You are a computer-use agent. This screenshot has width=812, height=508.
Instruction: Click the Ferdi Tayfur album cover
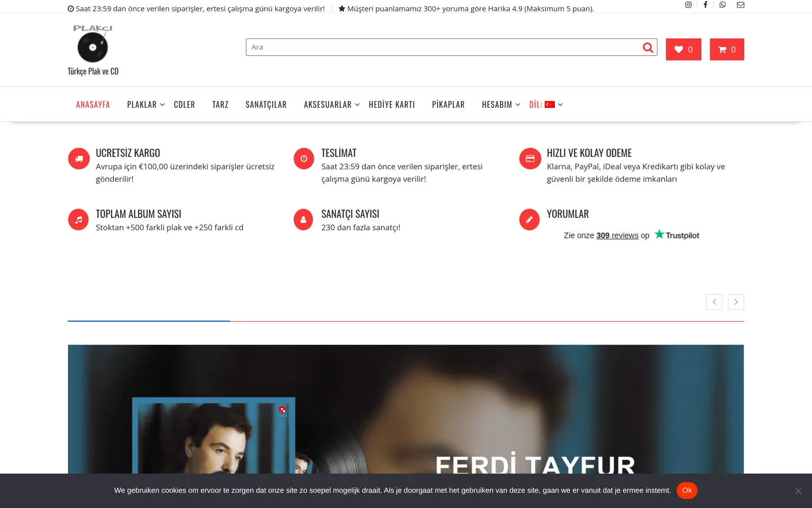(x=214, y=435)
